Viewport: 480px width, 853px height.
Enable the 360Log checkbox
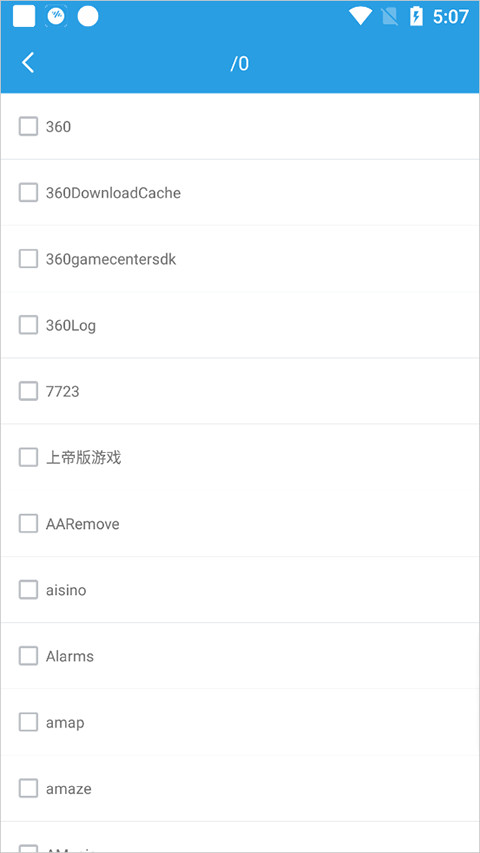tap(28, 325)
